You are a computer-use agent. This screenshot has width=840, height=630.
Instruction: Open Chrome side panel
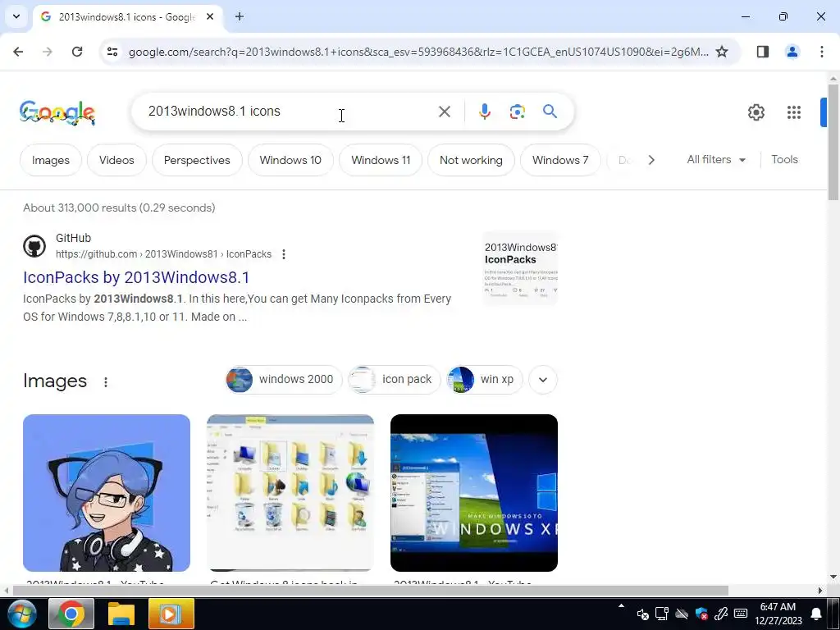pos(762,52)
